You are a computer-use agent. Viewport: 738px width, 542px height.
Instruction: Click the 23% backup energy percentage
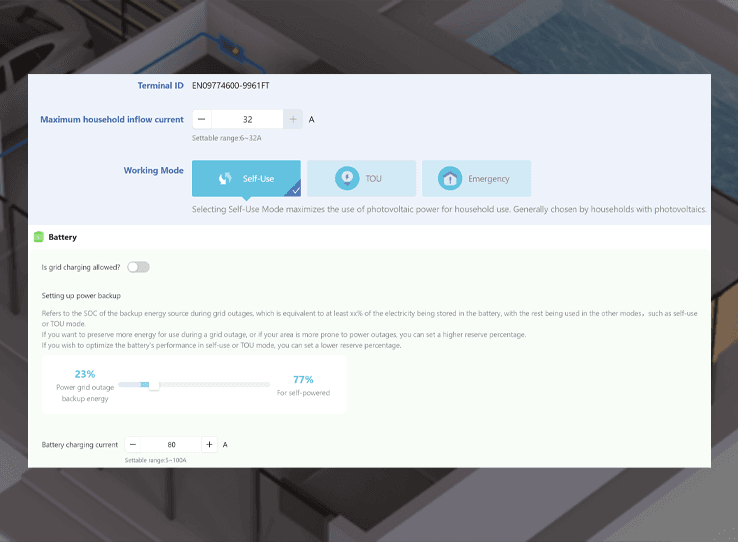click(x=84, y=374)
